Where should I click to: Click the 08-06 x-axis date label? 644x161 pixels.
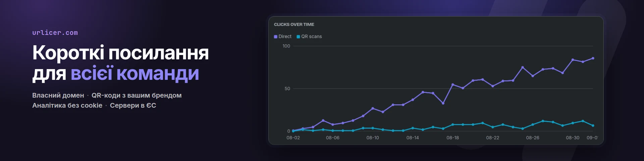[333, 138]
